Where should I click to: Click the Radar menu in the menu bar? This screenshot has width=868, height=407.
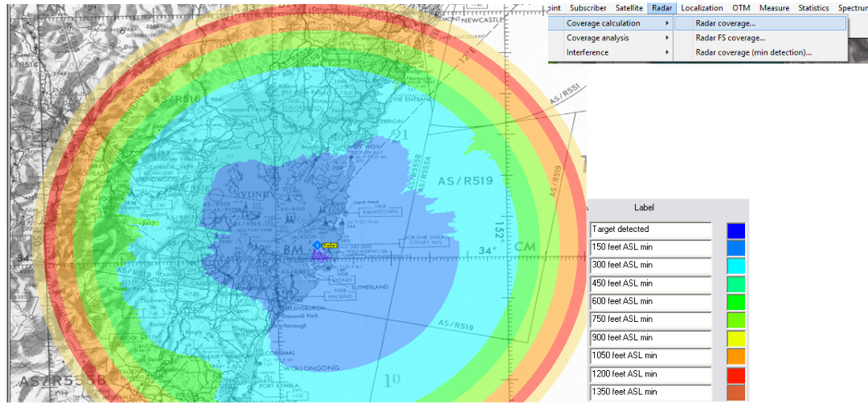tap(662, 8)
